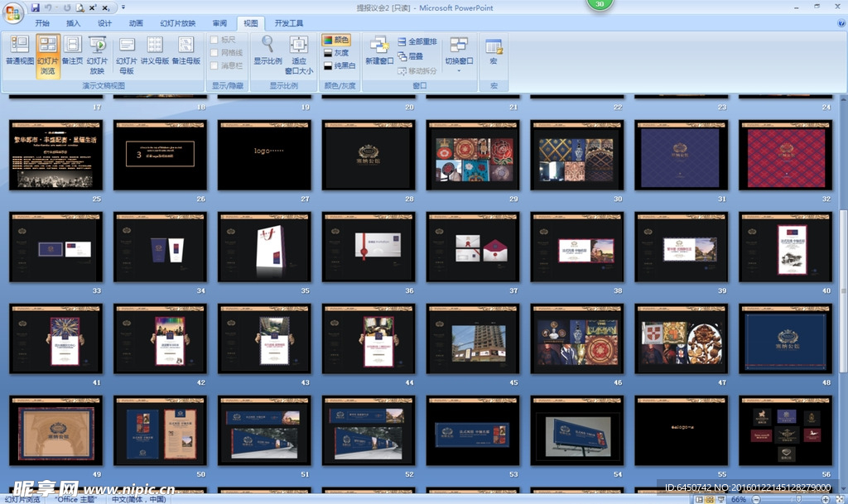Redo the last action
Screen dimensions: 848x504
coord(67,7)
